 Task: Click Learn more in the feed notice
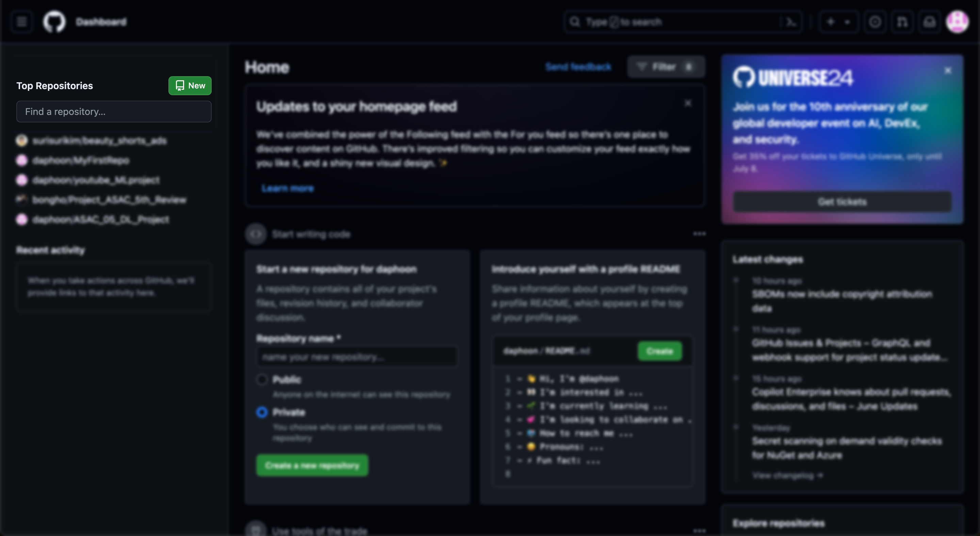288,188
